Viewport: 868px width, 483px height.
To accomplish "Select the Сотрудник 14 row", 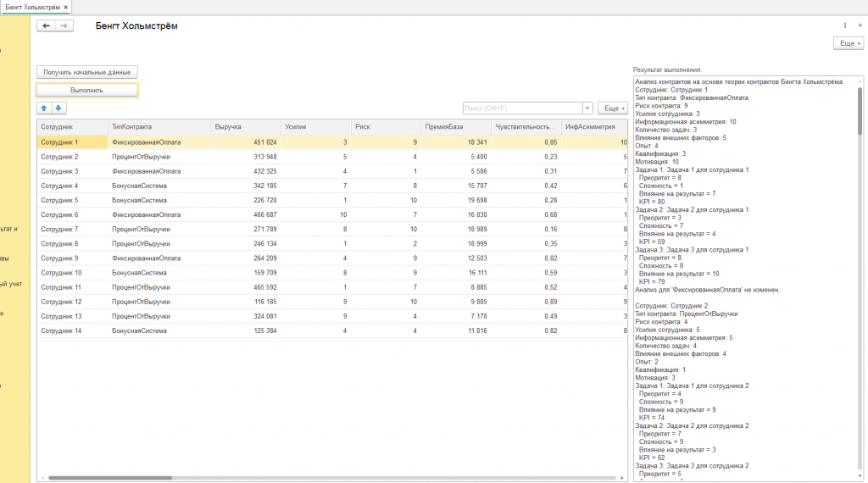I will coord(332,330).
